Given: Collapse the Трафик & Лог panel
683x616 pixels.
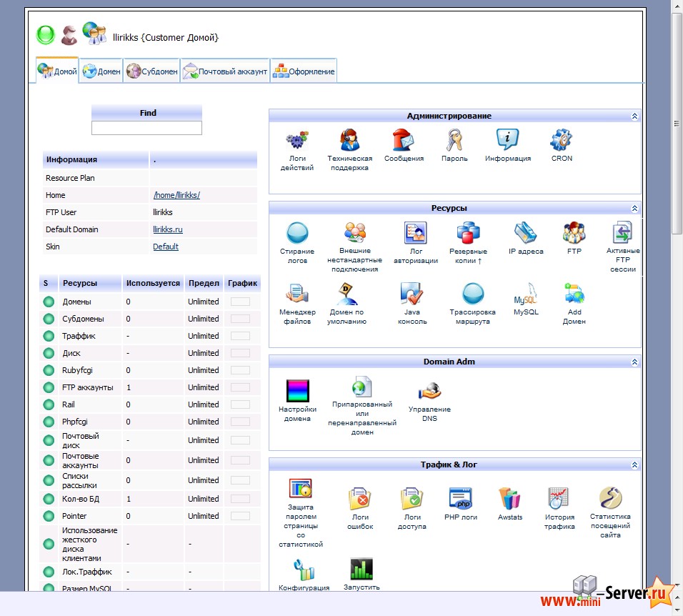Looking at the screenshot, I should (x=634, y=465).
